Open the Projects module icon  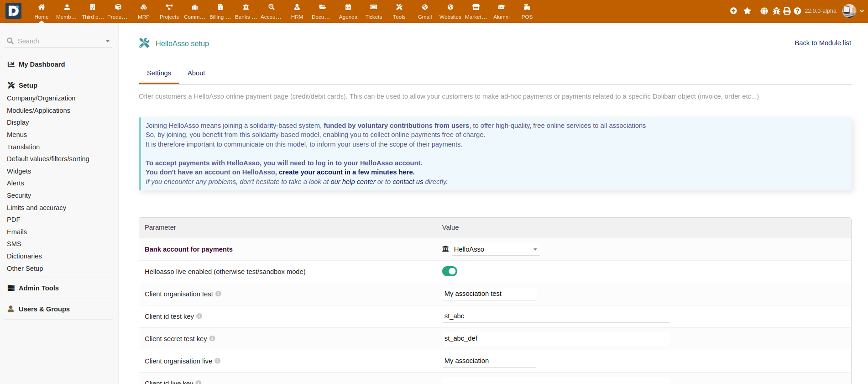coord(169,7)
